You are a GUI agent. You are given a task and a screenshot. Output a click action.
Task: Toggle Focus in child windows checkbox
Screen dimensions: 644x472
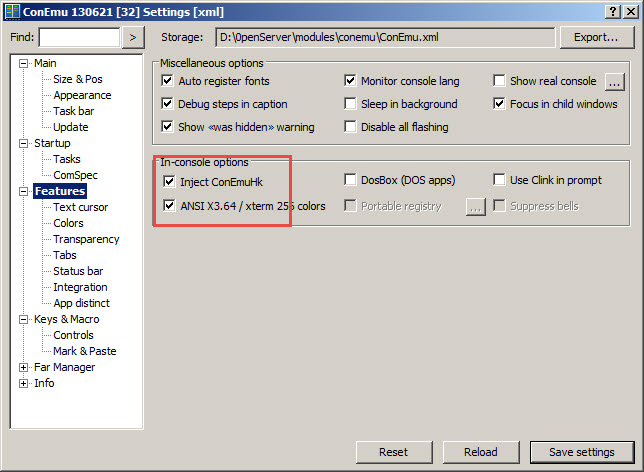tap(500, 104)
